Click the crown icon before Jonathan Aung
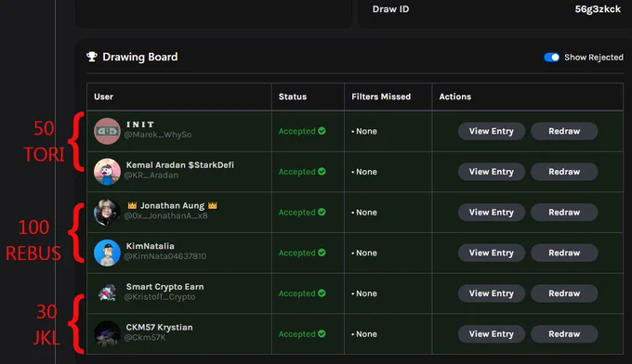 coord(132,205)
